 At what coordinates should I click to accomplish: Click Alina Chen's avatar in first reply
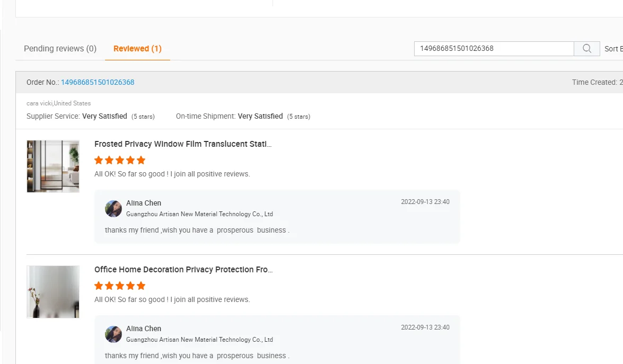tap(113, 209)
